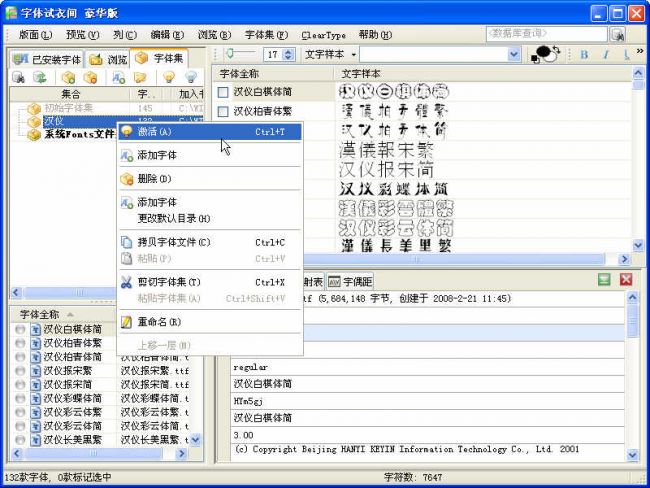Click the green arrow icon in info panel
This screenshot has width=650, height=488.
604,281
